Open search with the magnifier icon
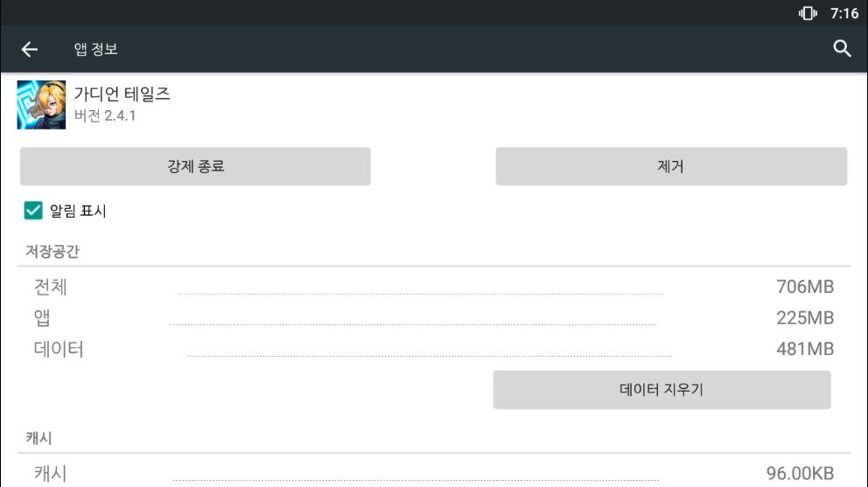The image size is (868, 487). pos(842,49)
